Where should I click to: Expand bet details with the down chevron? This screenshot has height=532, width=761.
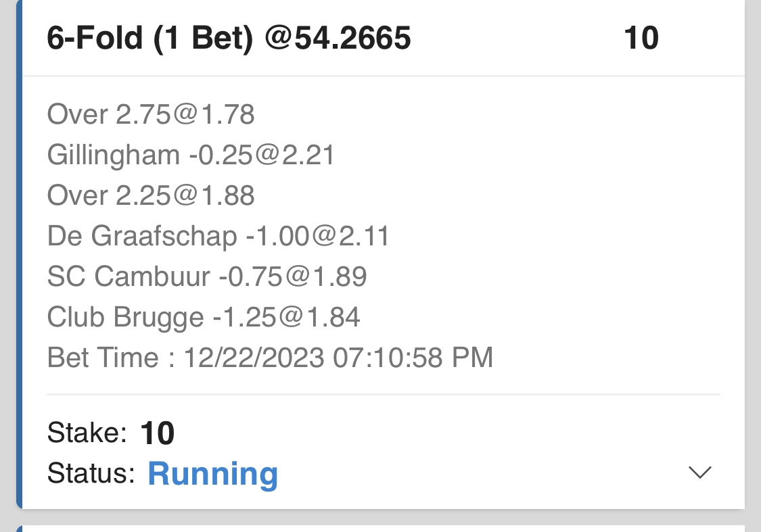point(699,473)
